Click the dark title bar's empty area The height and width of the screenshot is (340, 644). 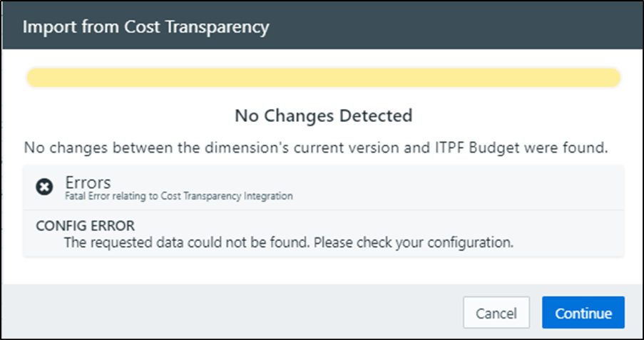click(456, 28)
